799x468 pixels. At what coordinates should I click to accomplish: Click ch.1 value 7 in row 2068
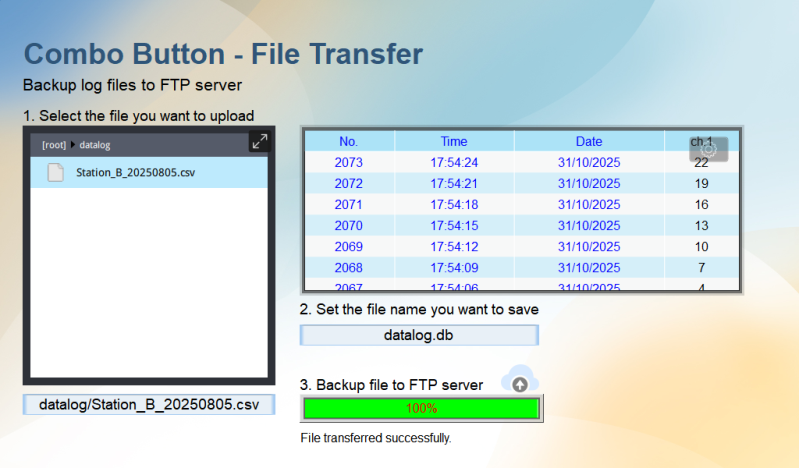702,268
